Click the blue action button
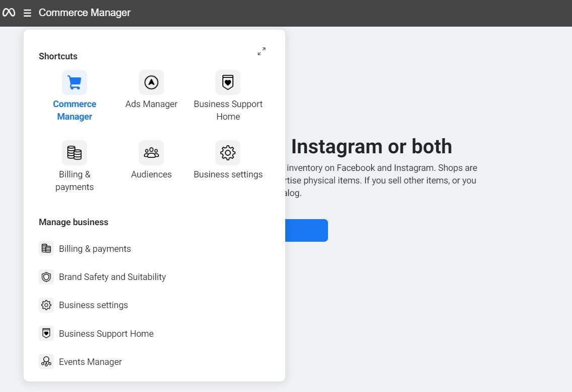Screen dimensions: 572x392 pos(307,230)
